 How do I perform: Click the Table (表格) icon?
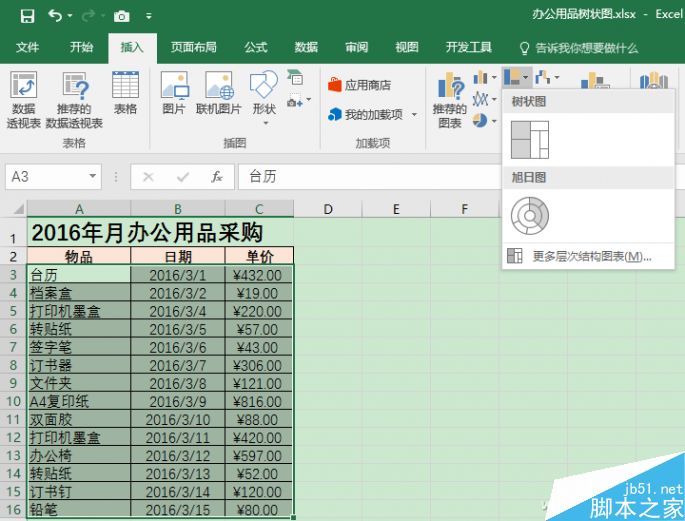[x=125, y=93]
